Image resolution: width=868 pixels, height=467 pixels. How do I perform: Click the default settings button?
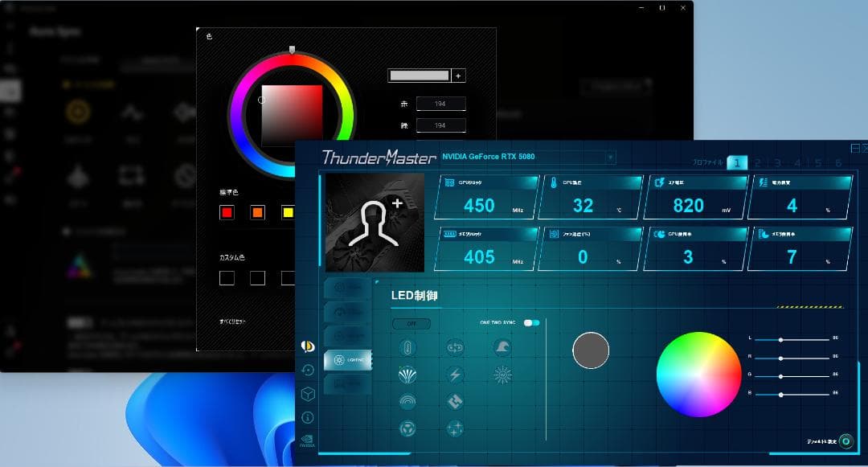click(x=845, y=441)
